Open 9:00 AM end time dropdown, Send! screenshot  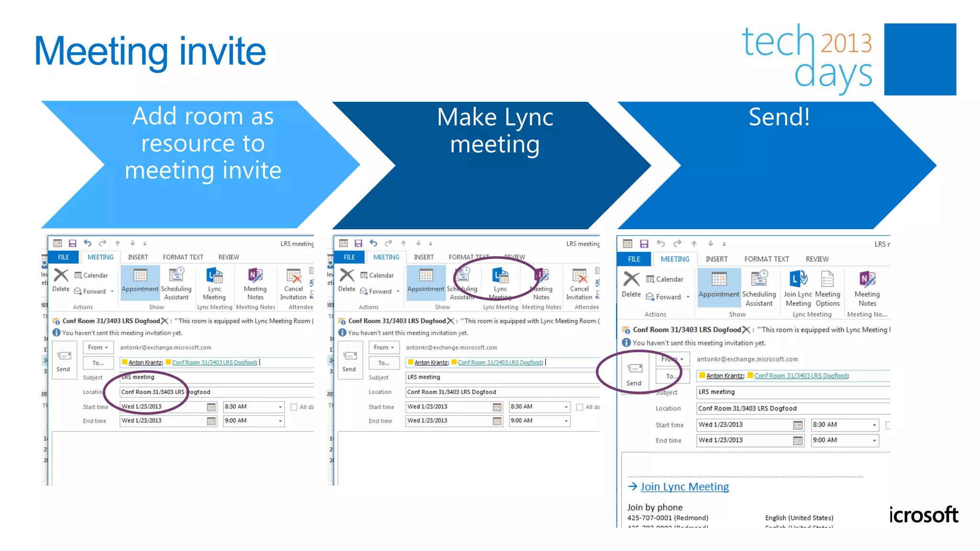pyautogui.click(x=874, y=441)
